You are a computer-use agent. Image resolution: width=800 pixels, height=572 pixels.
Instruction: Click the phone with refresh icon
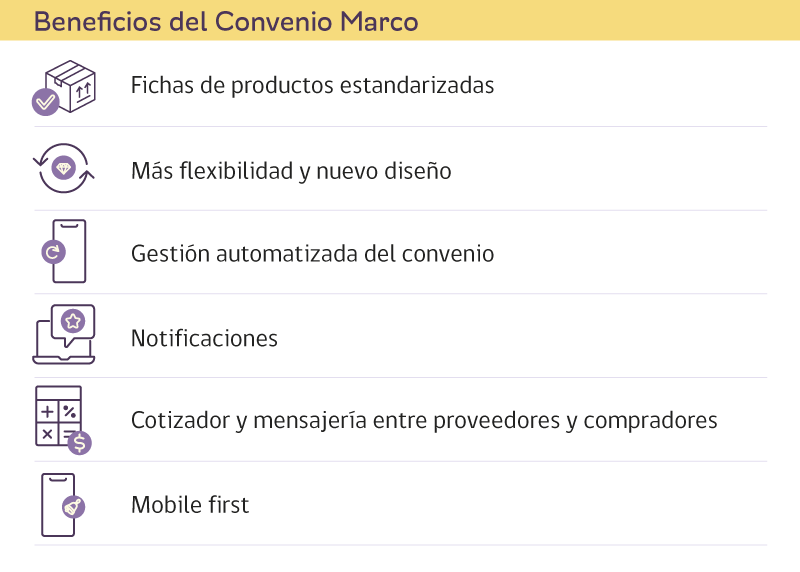pos(64,251)
